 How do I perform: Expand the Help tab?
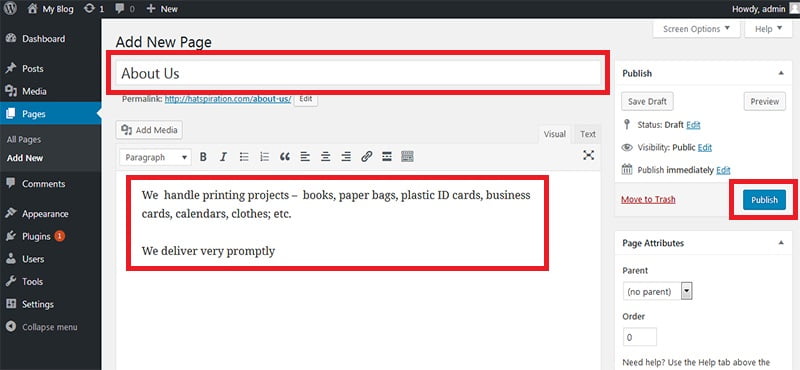click(769, 29)
